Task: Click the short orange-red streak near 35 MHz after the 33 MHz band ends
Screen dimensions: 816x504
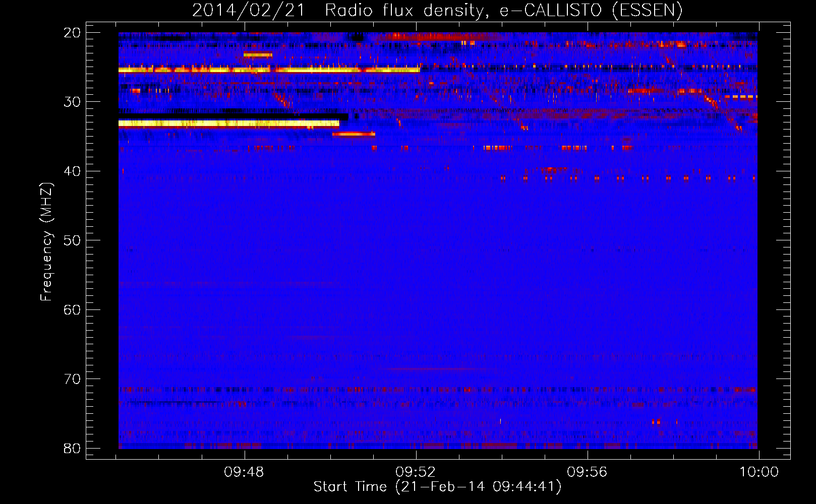Action: click(x=354, y=134)
